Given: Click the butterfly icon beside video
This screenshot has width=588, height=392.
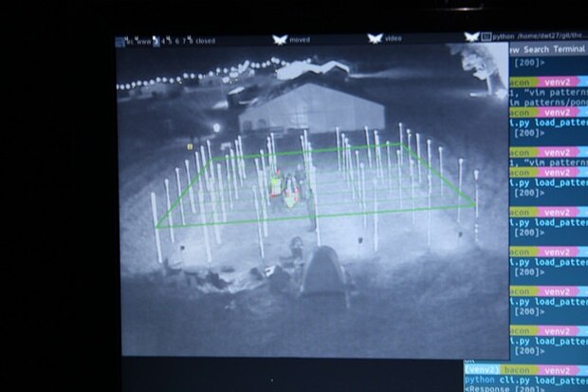Looking at the screenshot, I should pos(375,38).
